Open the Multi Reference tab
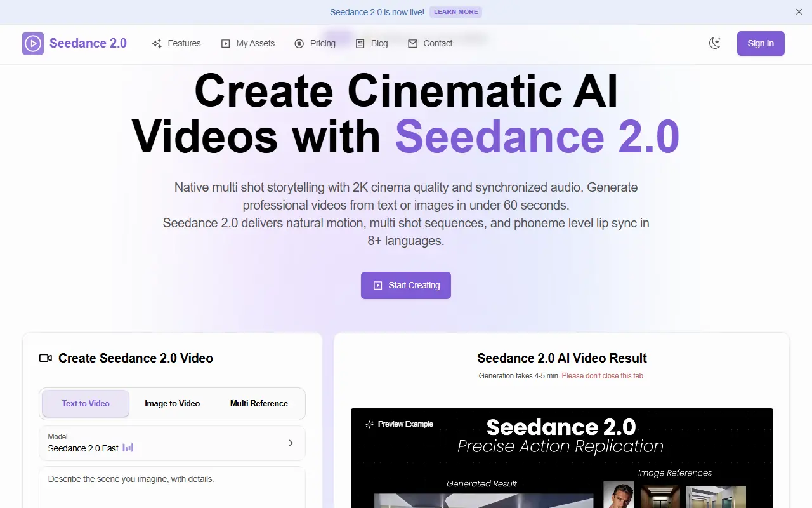Viewport: 812px width, 508px height. [x=259, y=403]
